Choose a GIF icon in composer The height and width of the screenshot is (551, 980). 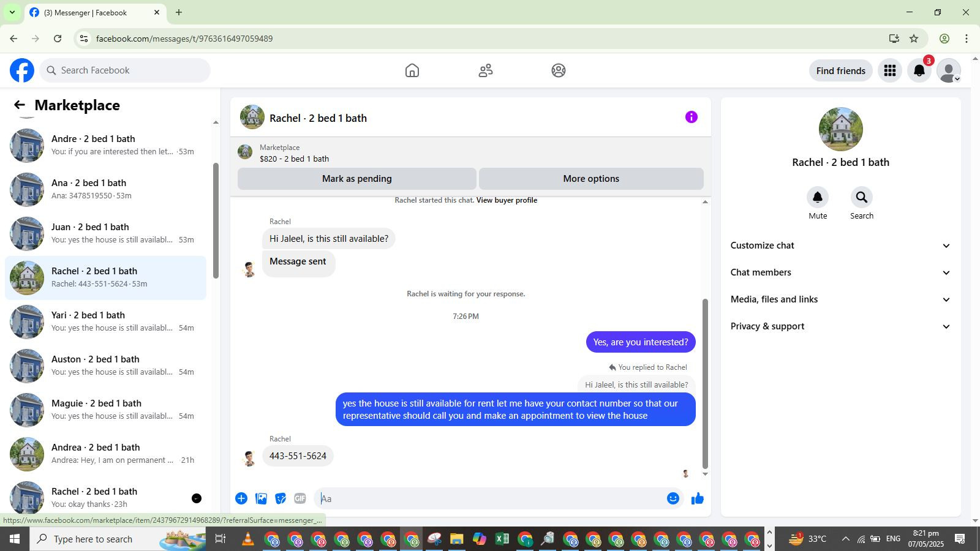(300, 498)
